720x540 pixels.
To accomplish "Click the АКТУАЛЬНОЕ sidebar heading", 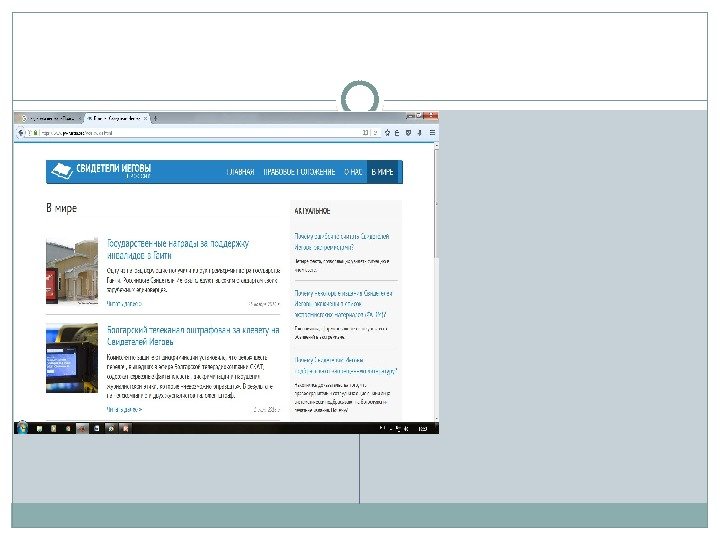I will point(312,211).
